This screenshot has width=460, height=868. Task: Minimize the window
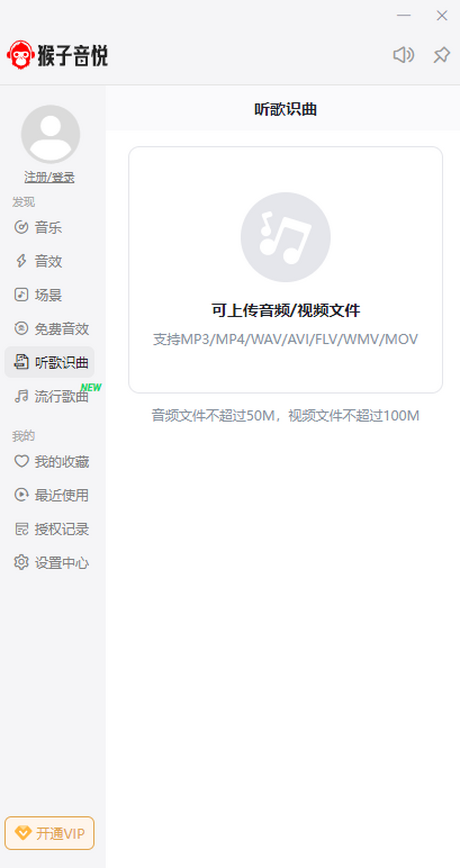click(x=404, y=15)
